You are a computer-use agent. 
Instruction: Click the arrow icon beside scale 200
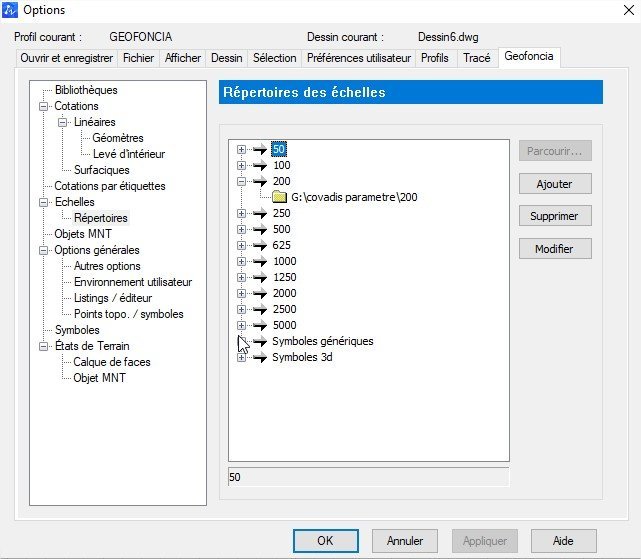tap(260, 181)
